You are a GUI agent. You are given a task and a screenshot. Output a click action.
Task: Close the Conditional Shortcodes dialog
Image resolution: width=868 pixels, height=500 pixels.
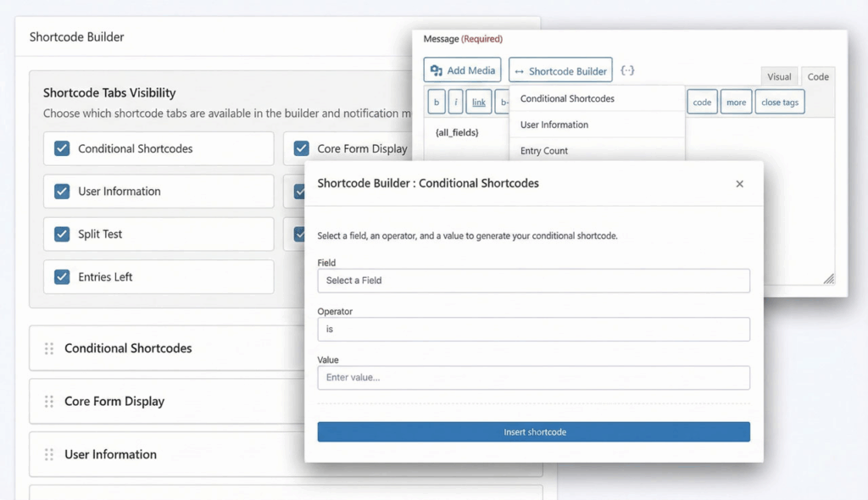pos(739,184)
